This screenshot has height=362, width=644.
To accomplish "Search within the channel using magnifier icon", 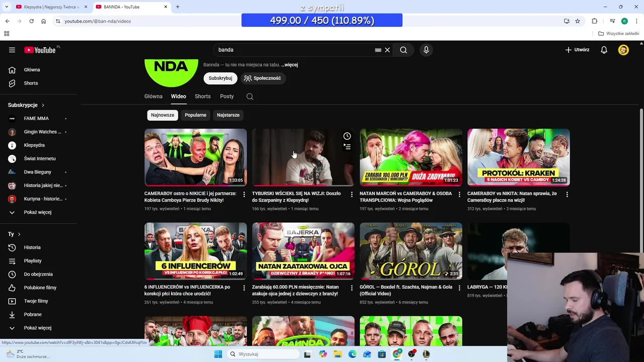I will click(250, 97).
